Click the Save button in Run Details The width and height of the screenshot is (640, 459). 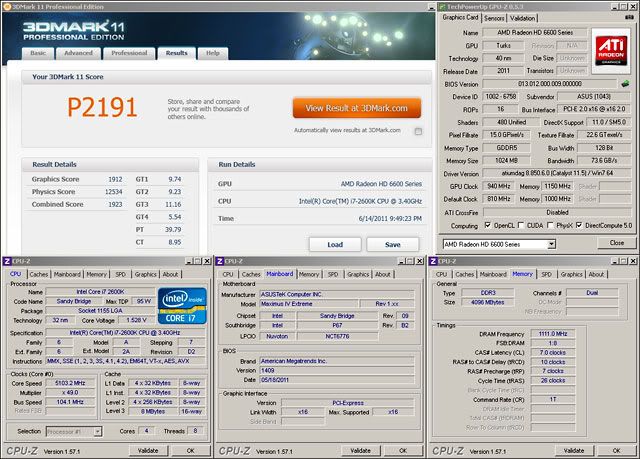(392, 244)
